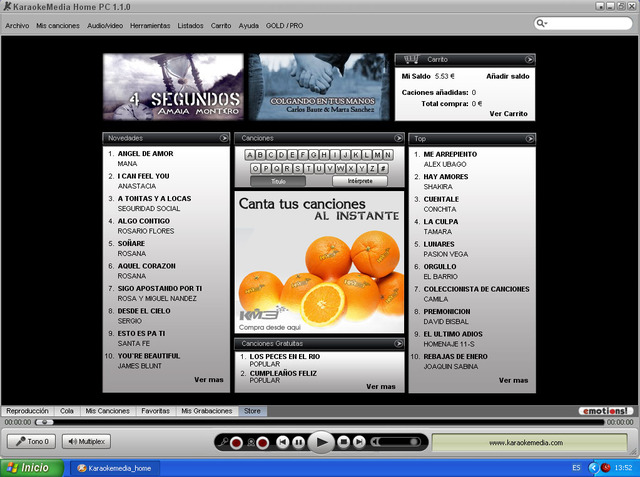
Task: Open the 4 Segundos banner
Action: click(x=173, y=87)
